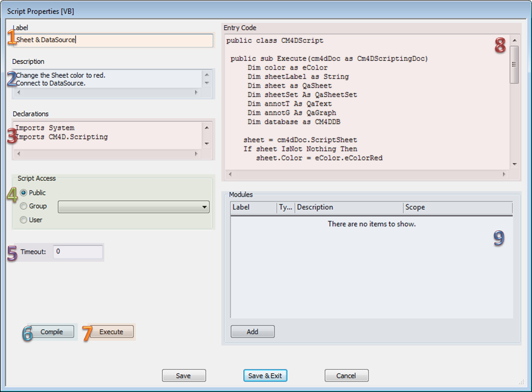Choose the Group script access option

tap(24, 206)
